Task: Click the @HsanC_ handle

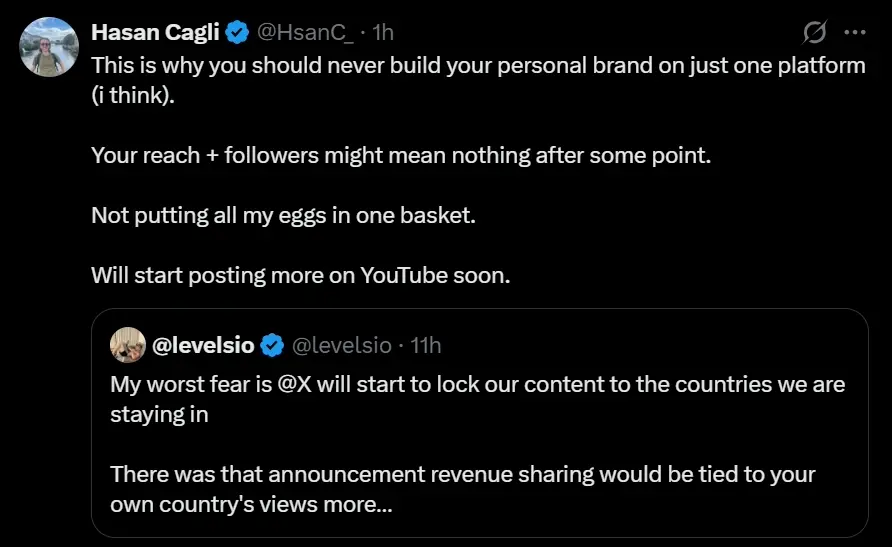Action: tap(305, 33)
